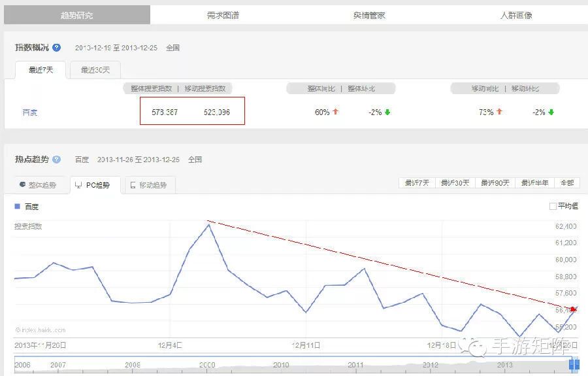Click the 60% 整体同比 value
The image size is (588, 376).
tap(322, 112)
